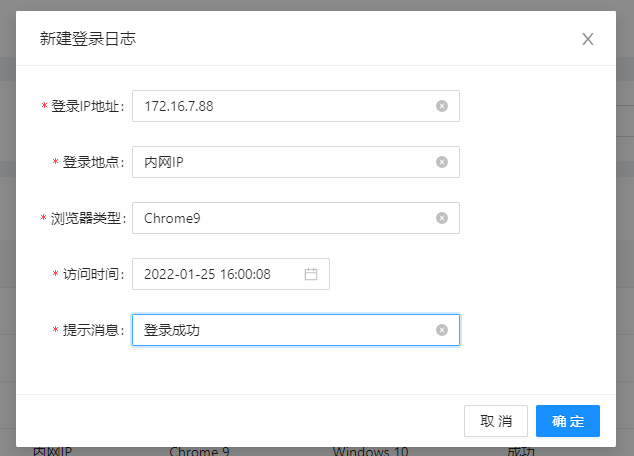Focus the 提示消息 input containing 登录成功

(x=296, y=330)
